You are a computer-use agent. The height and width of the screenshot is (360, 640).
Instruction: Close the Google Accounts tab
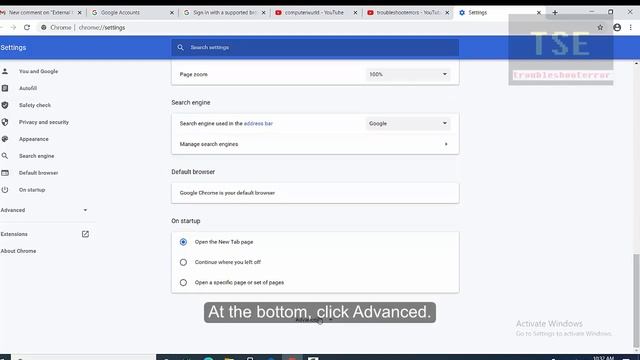pos(171,13)
